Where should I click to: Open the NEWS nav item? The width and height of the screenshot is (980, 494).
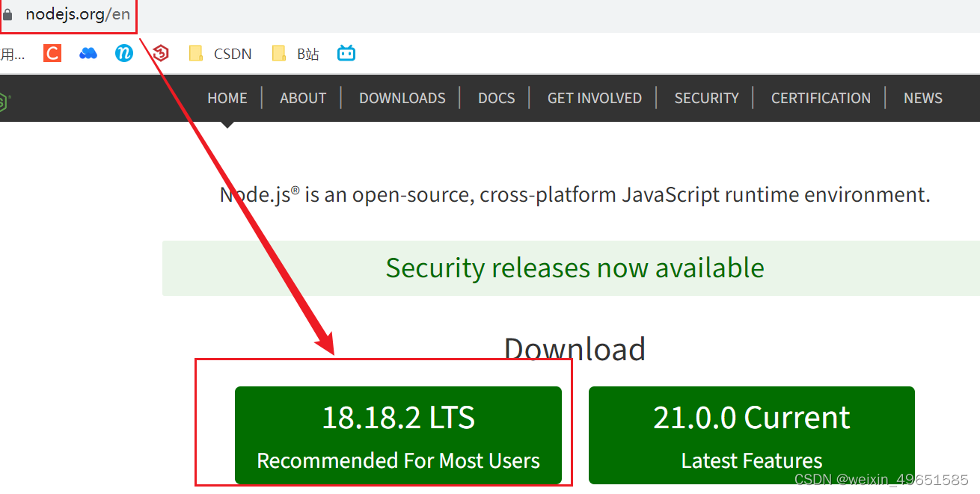tap(923, 98)
